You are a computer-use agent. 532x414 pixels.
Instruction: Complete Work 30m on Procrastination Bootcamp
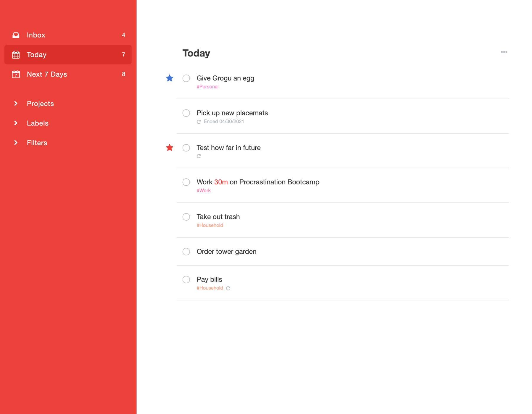point(186,182)
